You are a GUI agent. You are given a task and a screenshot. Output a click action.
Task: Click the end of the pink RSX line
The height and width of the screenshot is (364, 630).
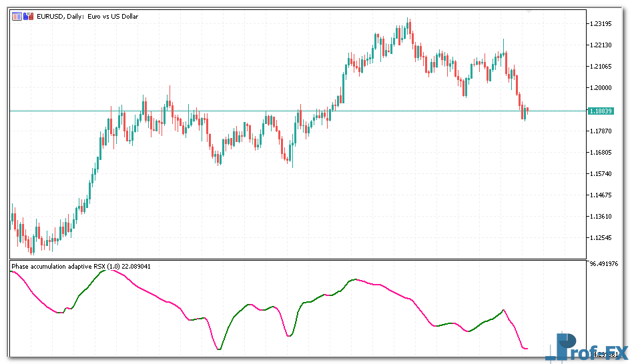coord(527,348)
